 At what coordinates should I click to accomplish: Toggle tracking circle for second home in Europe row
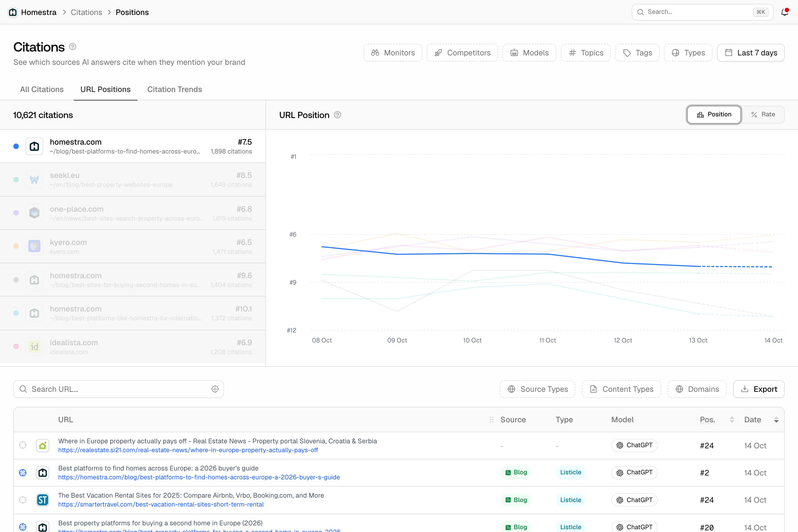click(x=23, y=527)
